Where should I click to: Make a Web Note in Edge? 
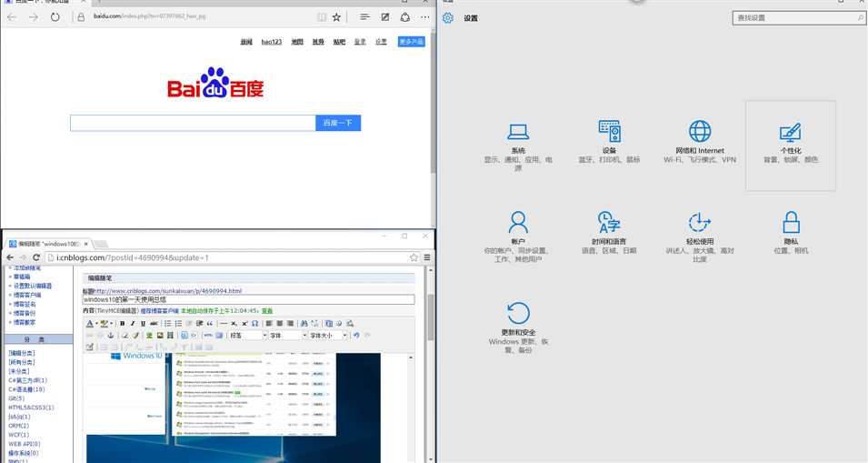click(x=384, y=17)
